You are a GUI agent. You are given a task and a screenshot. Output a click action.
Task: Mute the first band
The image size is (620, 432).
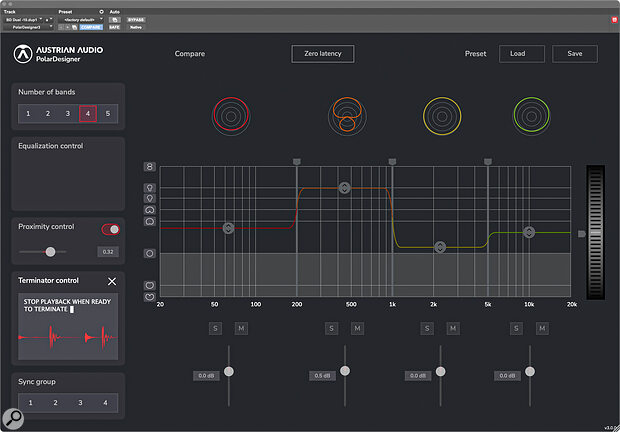click(241, 328)
